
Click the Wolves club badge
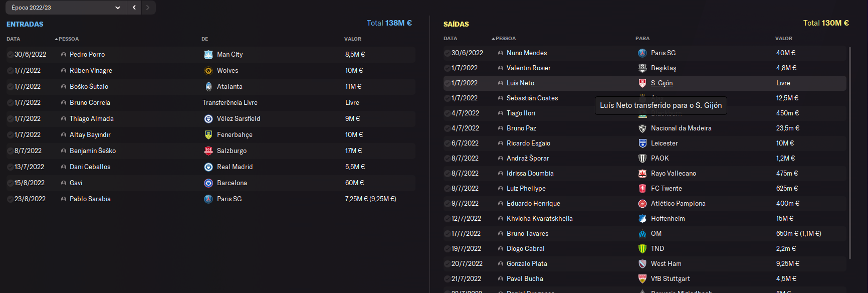coord(208,71)
